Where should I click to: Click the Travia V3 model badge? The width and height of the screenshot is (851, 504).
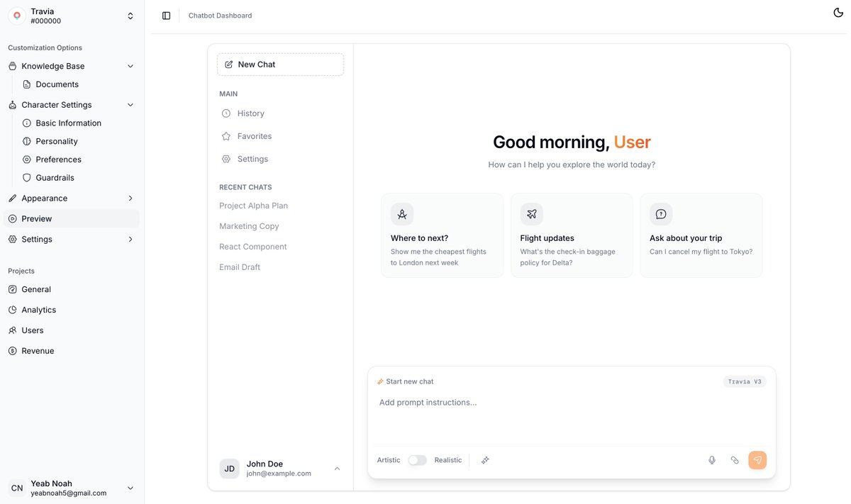[745, 381]
